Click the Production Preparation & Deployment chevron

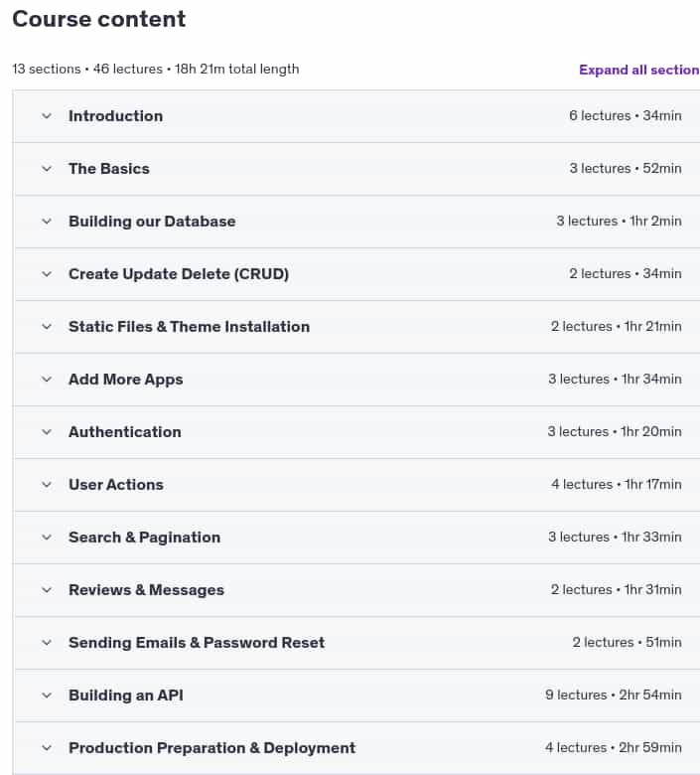(x=47, y=748)
